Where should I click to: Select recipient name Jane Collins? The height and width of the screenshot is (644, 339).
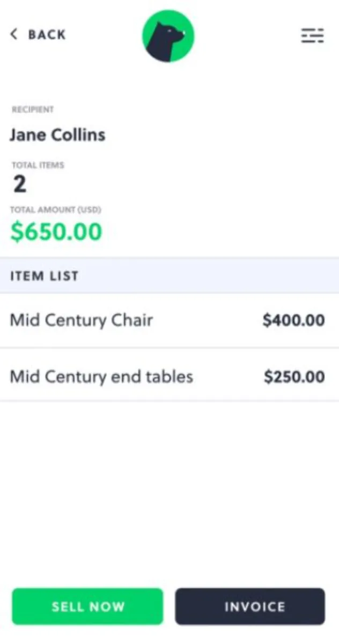point(57,135)
